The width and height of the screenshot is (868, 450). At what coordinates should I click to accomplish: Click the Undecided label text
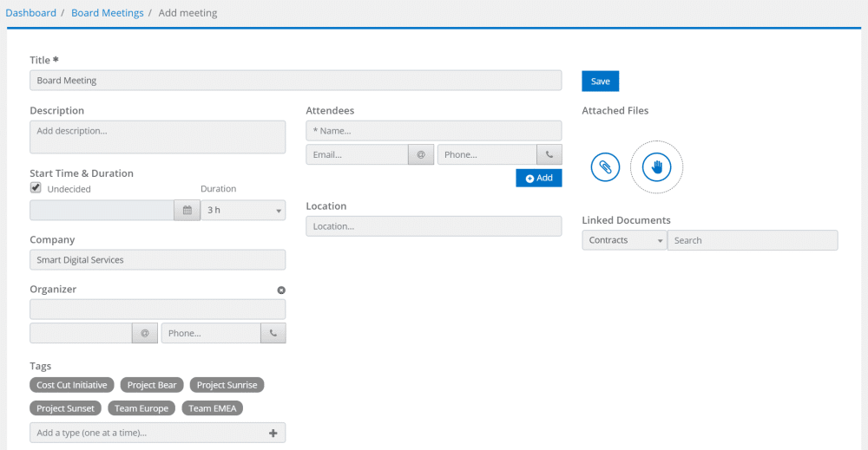(x=69, y=189)
